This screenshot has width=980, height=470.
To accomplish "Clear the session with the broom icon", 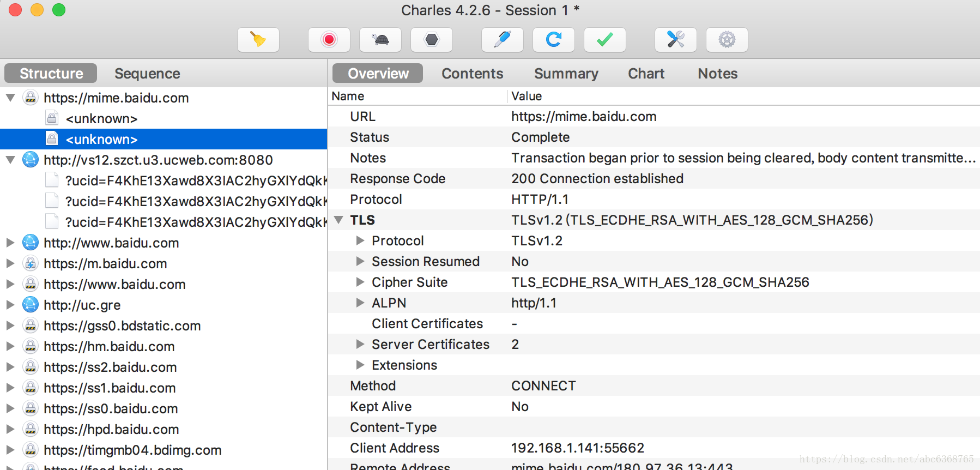I will coord(258,40).
